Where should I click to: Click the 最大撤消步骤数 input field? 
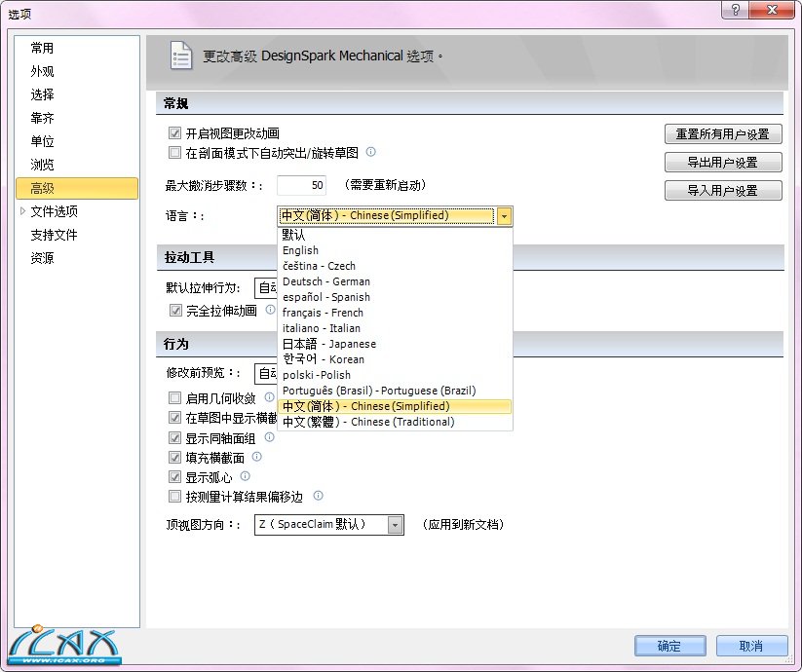[301, 185]
